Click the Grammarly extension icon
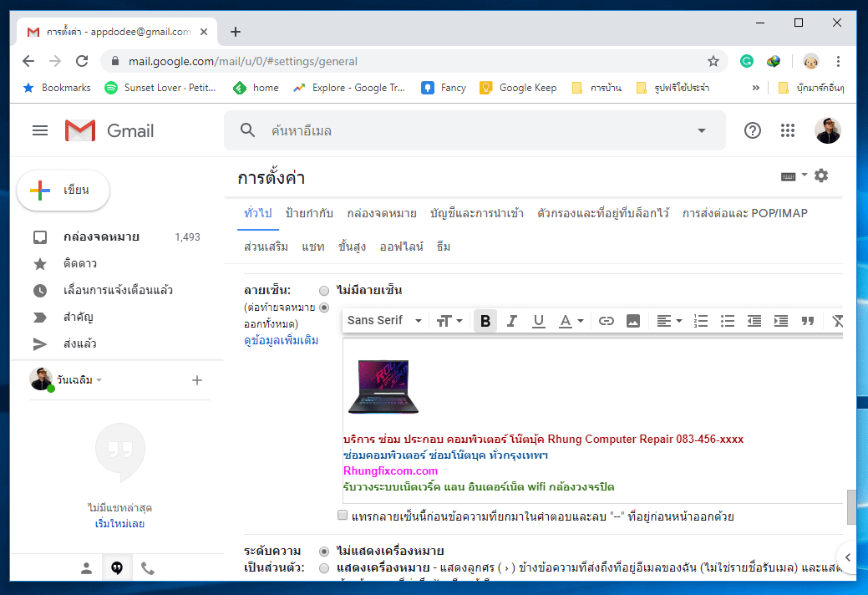868x595 pixels. pos(747,62)
